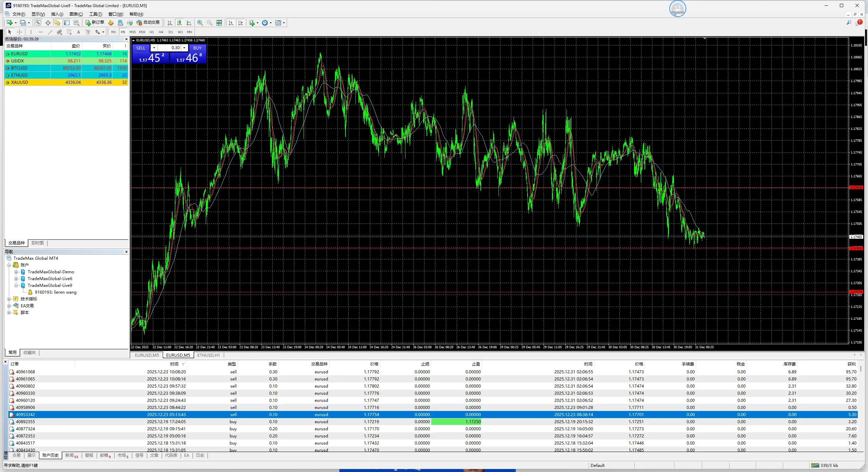Screen dimensions: 868x472
Task: Click the text label tool icon
Action: [x=88, y=32]
